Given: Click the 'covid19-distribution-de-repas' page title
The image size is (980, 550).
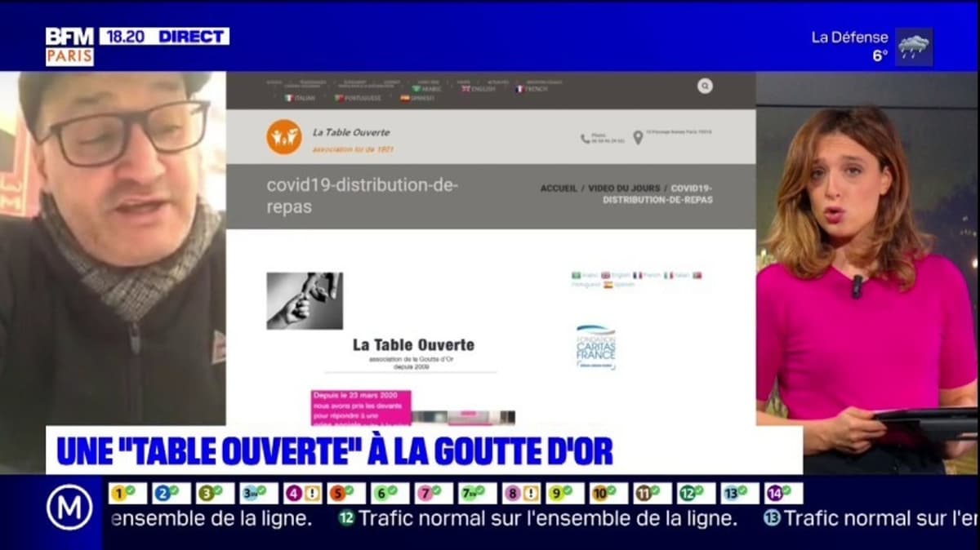Looking at the screenshot, I should click(x=362, y=196).
